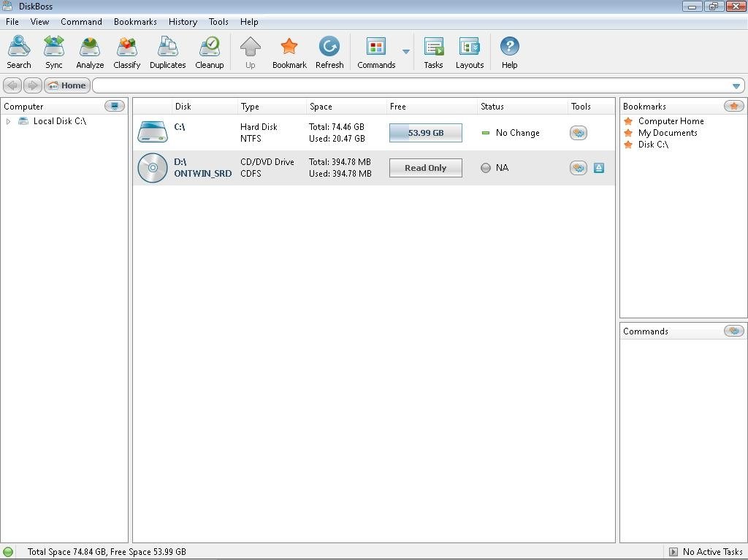The width and height of the screenshot is (748, 560).
Task: Open the Analyze disk tool
Action: 90,53
